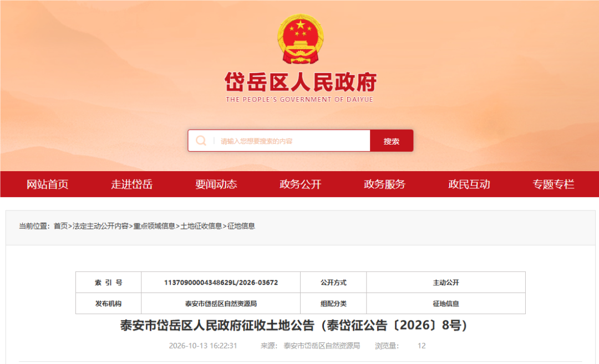Click the 首页 breadcrumb link
This screenshot has width=599, height=364.
[60, 226]
